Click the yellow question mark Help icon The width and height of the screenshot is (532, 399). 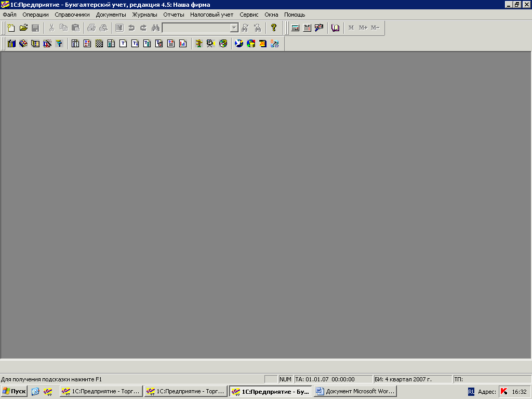tap(274, 28)
